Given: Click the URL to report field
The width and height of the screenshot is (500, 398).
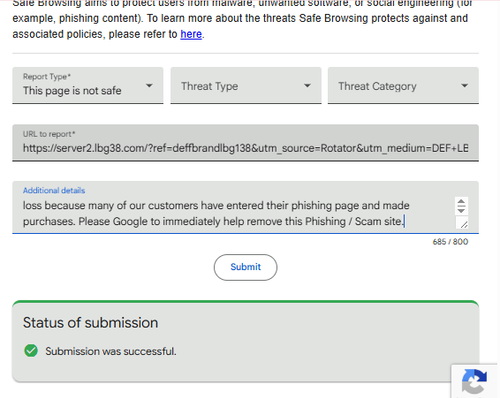Looking at the screenshot, I should pyautogui.click(x=246, y=143).
